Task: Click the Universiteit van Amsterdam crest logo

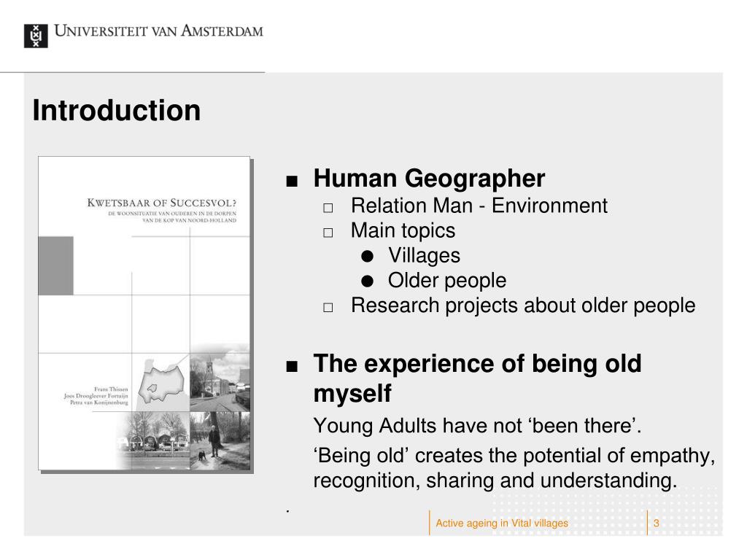Action: [x=36, y=36]
